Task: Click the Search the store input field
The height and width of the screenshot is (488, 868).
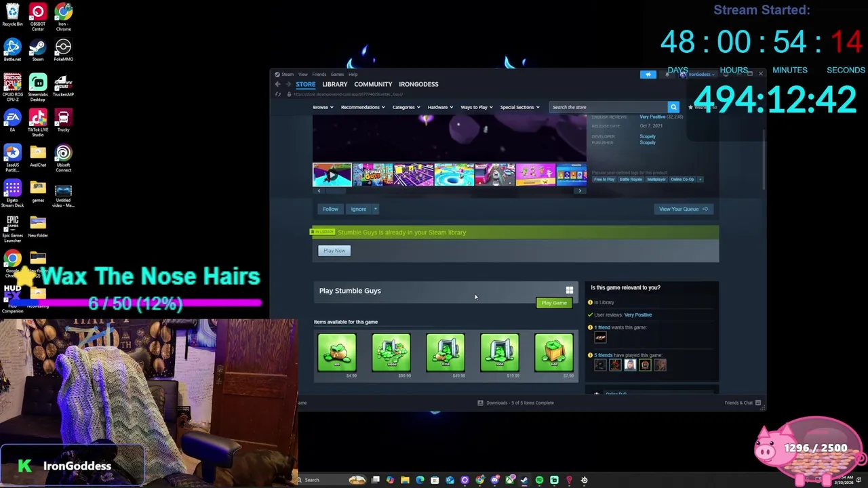Action: (608, 107)
